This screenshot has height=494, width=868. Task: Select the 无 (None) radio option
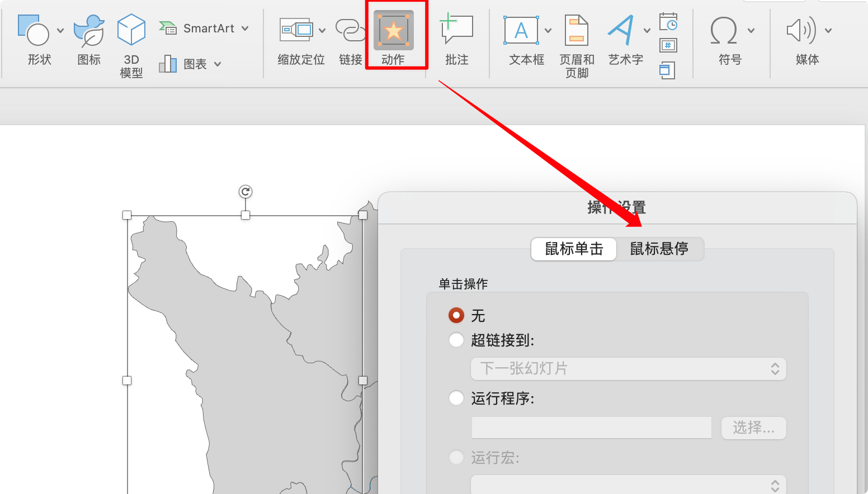point(456,316)
